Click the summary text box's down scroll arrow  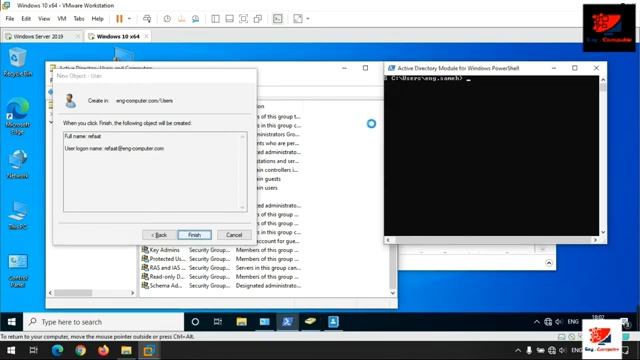242,207
